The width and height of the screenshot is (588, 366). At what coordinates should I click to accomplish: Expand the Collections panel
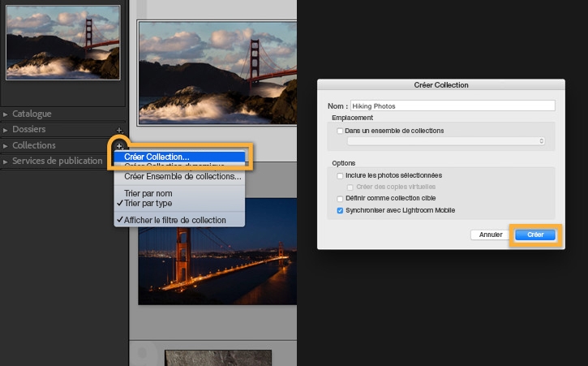pyautogui.click(x=5, y=145)
